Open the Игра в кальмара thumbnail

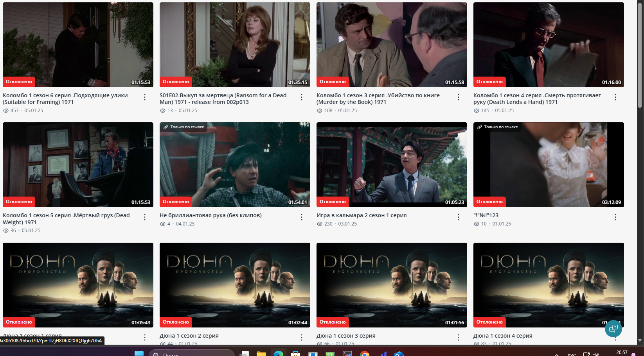[x=392, y=165]
